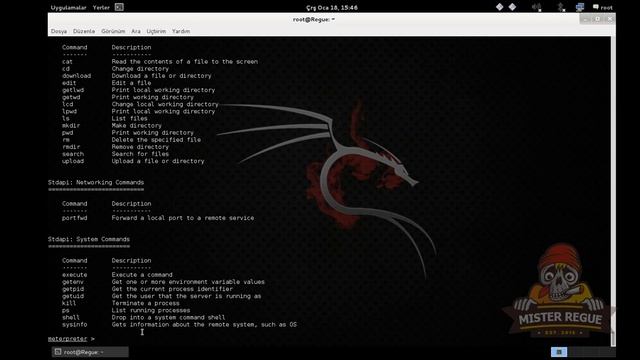Click 'Change local working directory' description
The height and width of the screenshot is (360, 640).
click(165, 104)
